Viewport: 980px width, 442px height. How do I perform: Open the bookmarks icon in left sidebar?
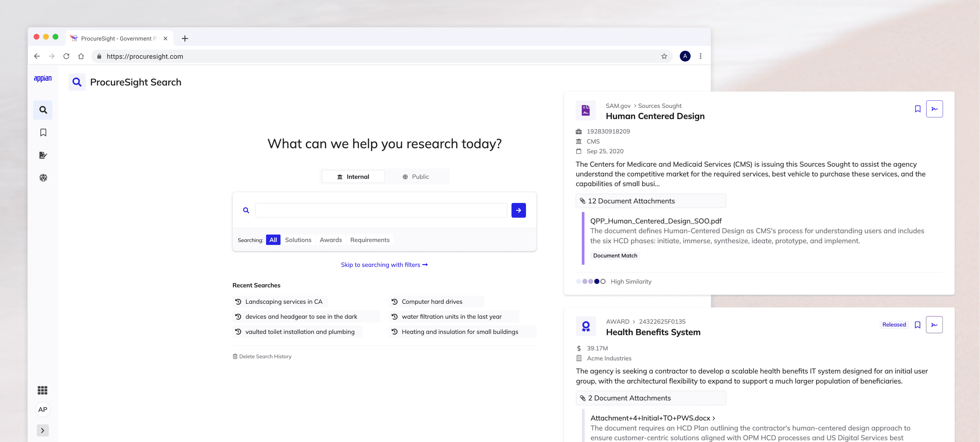[43, 132]
